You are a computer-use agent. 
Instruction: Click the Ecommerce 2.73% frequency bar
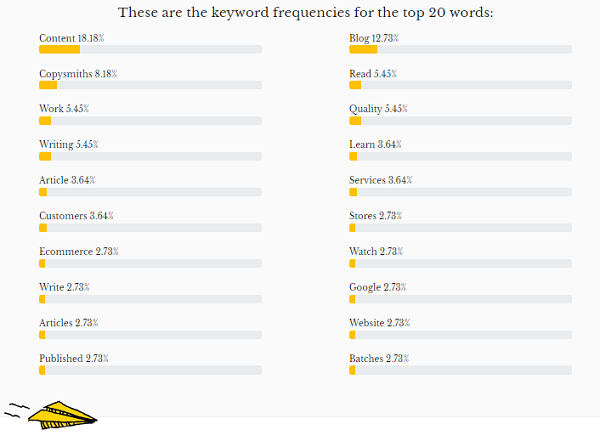click(x=150, y=263)
